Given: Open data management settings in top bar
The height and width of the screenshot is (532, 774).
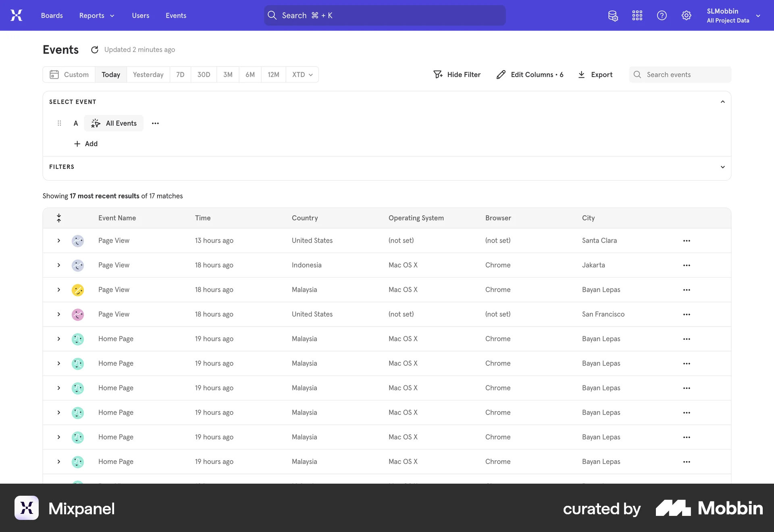Looking at the screenshot, I should [613, 15].
